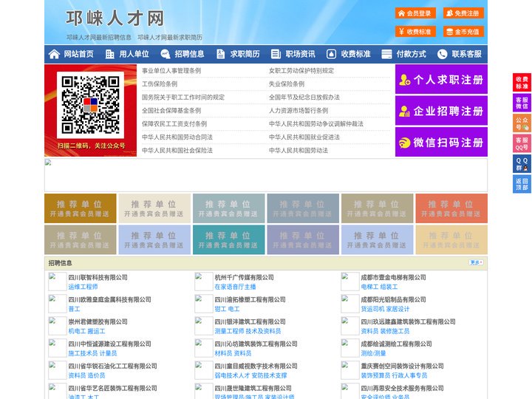Click the 企业招聘注册 purple banner
532x399 pixels.
tap(441, 111)
